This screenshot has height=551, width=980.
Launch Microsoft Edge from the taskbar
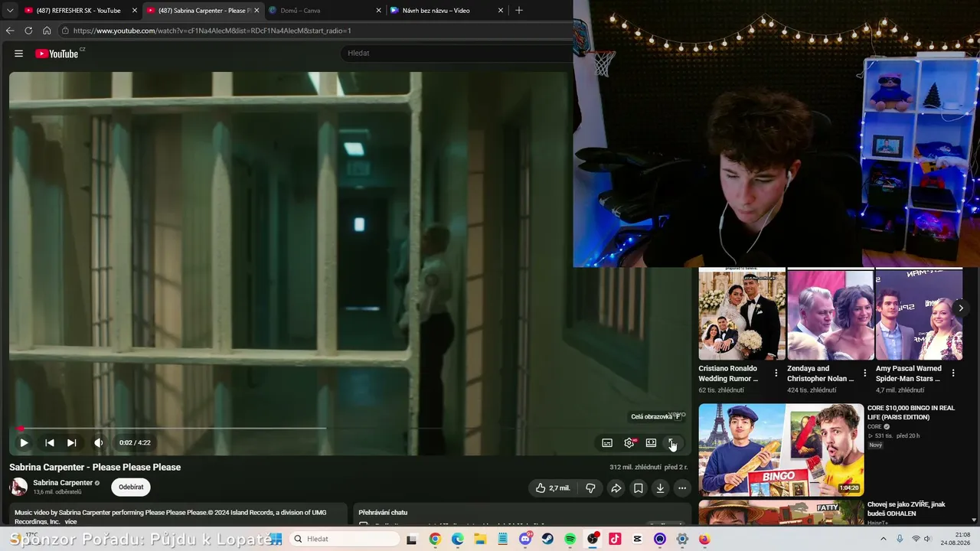[458, 539]
